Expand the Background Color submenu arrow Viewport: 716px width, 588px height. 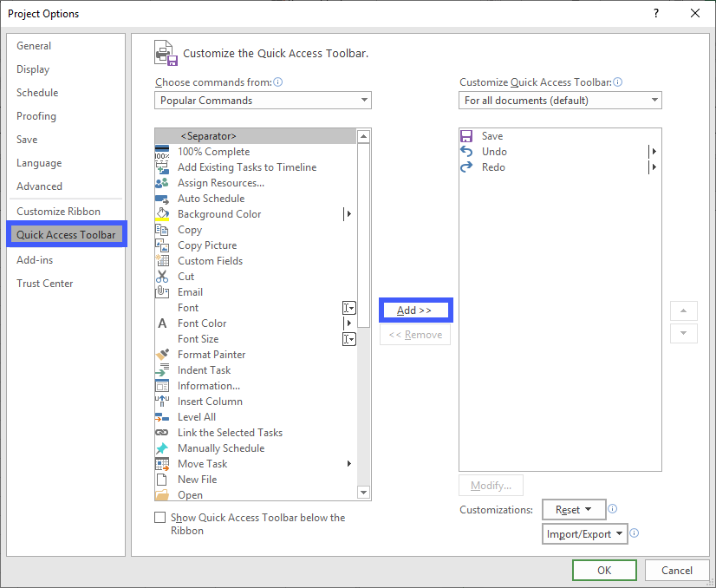pyautogui.click(x=348, y=214)
